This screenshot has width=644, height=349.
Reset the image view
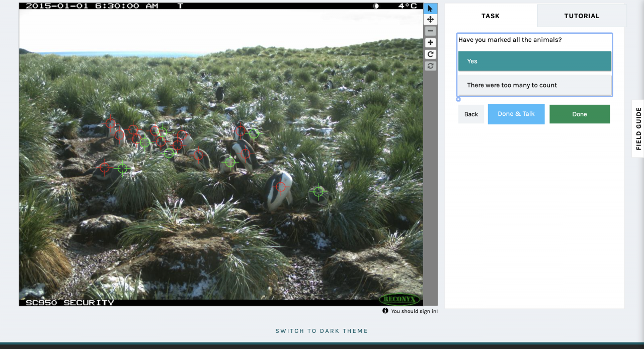click(430, 66)
